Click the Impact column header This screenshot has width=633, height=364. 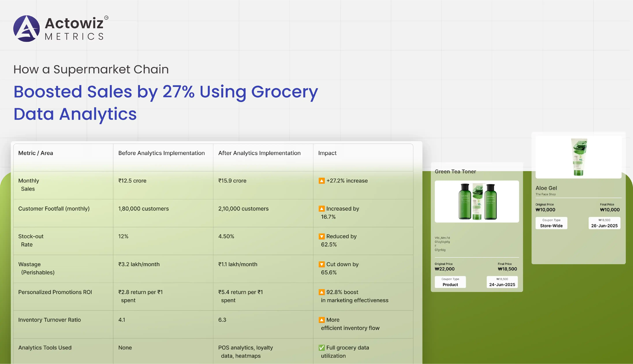pos(327,153)
